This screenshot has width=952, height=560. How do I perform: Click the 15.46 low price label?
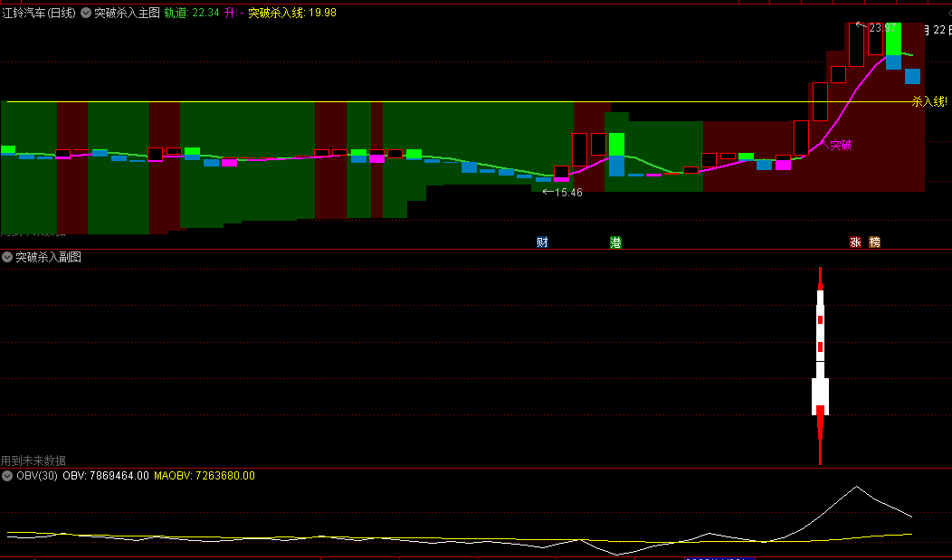click(x=568, y=193)
